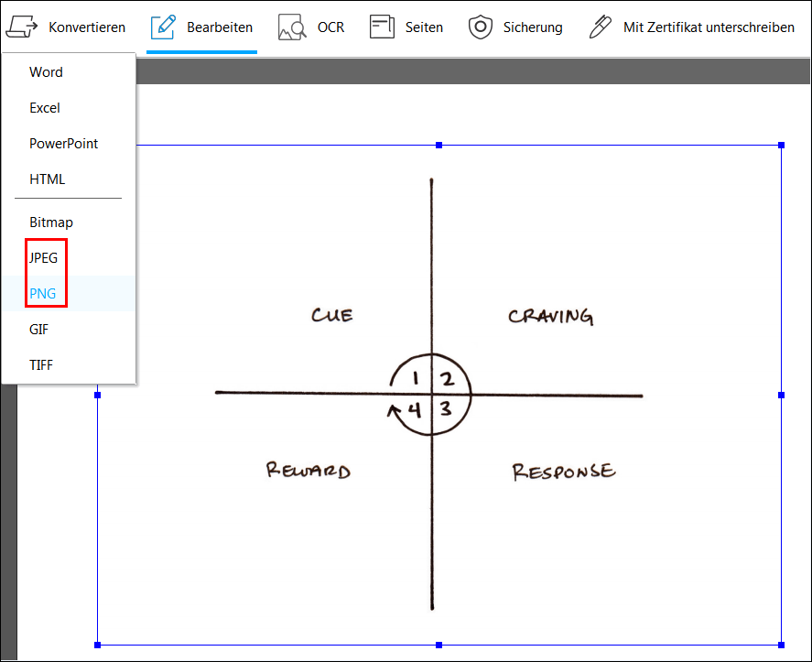812x662 pixels.
Task: Click the Seiten page icon
Action: [382, 27]
